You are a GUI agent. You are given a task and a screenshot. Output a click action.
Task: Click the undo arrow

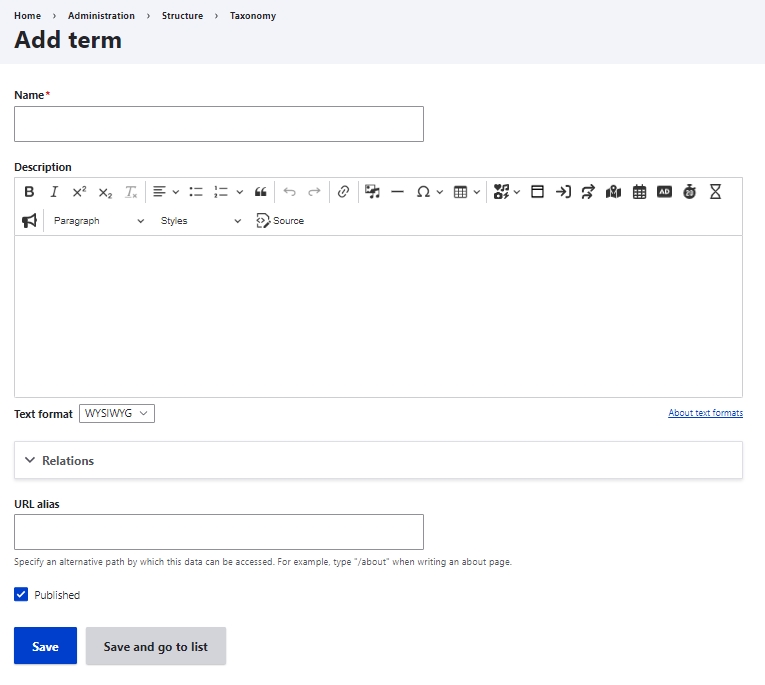pyautogui.click(x=290, y=192)
